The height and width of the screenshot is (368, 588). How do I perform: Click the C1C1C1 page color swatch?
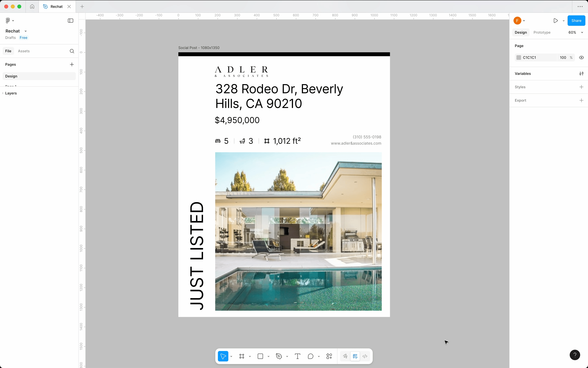[519, 58]
